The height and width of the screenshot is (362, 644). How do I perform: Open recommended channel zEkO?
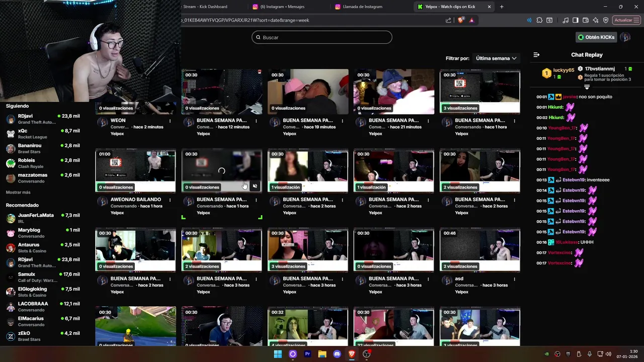click(x=43, y=336)
